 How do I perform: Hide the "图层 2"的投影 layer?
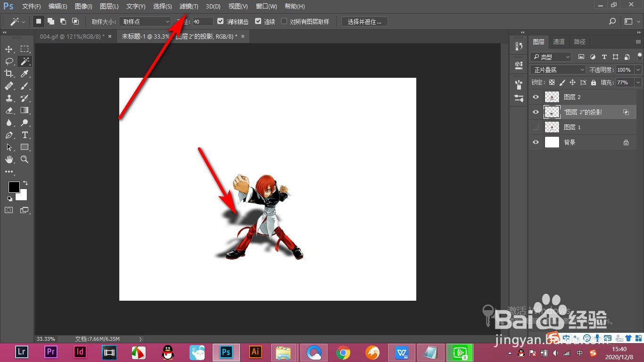(536, 112)
